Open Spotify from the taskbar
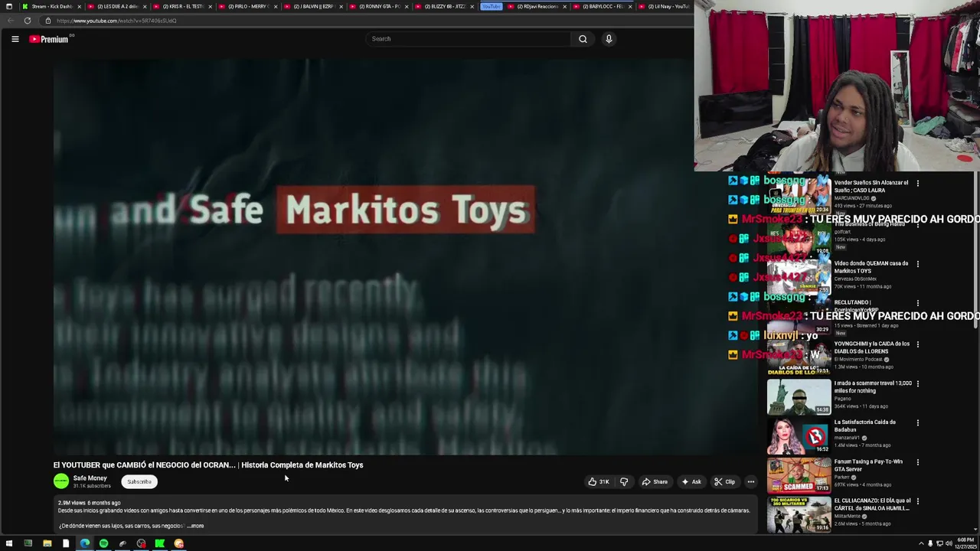 click(103, 543)
